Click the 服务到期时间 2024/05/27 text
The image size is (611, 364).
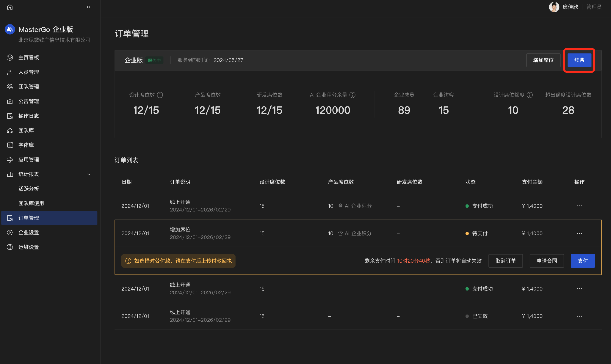point(210,60)
